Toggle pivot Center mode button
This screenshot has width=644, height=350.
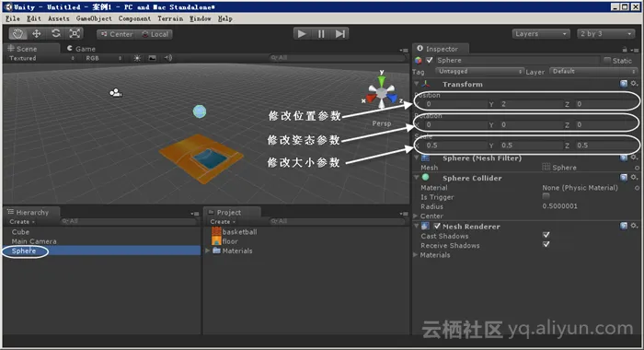117,34
